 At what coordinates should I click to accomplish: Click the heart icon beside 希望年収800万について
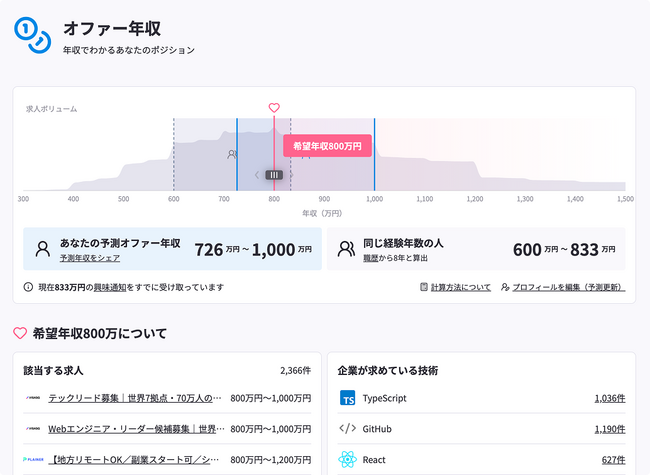[x=20, y=333]
